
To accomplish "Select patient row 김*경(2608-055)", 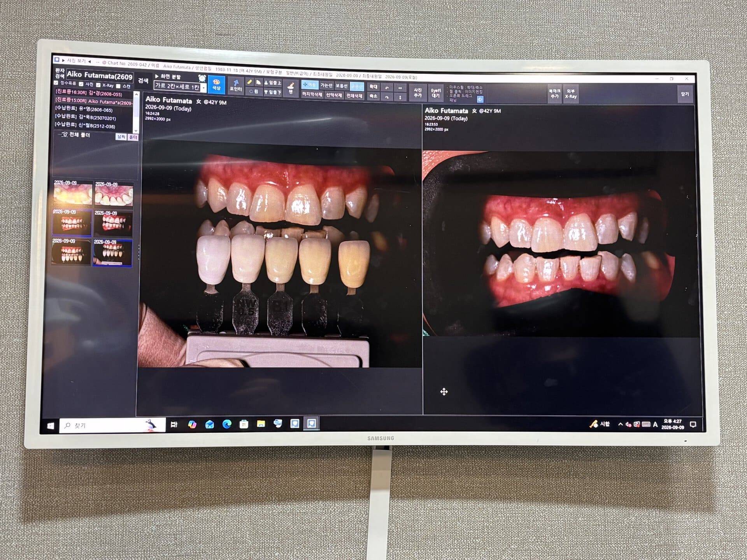I will (x=93, y=93).
